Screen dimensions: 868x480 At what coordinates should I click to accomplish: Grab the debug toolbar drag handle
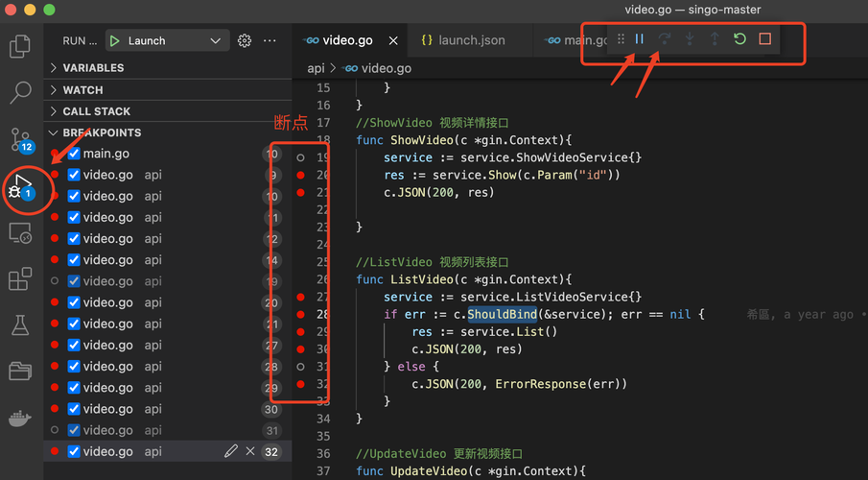[621, 38]
